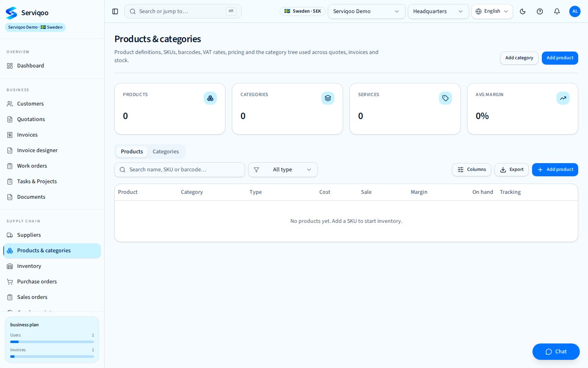Click the Documents icon in sidebar
Viewport: 588px width, 368px height.
(10, 197)
